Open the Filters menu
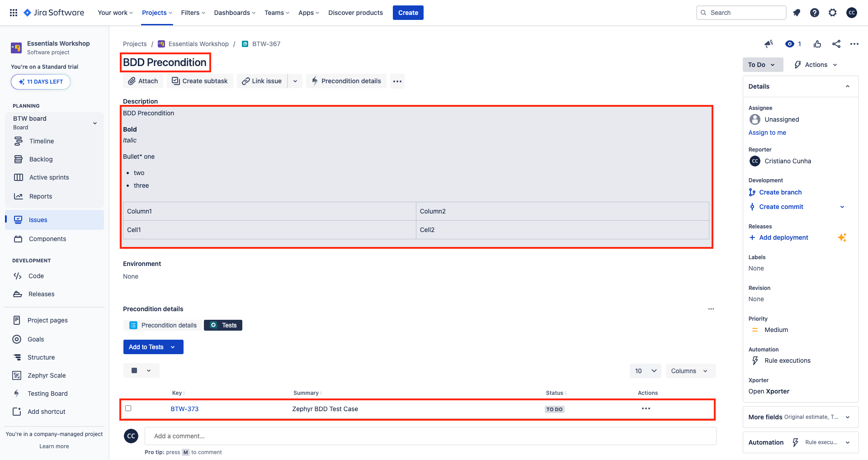This screenshot has width=868, height=460. pos(193,13)
